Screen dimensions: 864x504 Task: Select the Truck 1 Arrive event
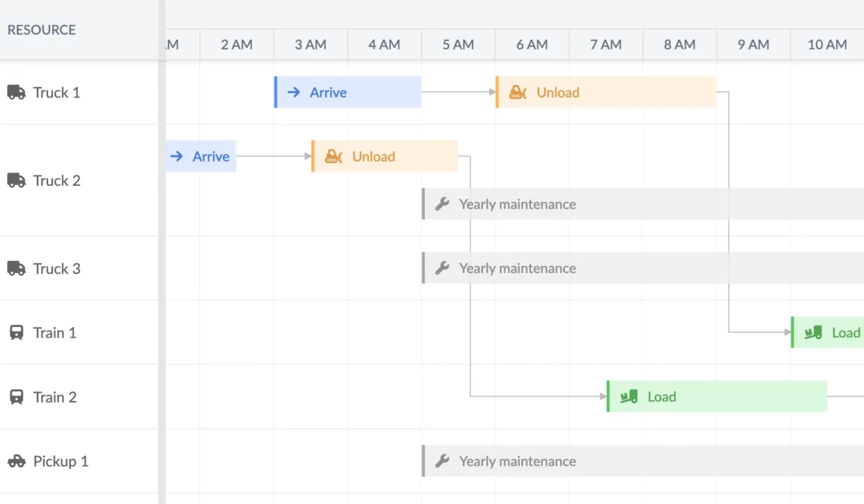pyautogui.click(x=348, y=93)
